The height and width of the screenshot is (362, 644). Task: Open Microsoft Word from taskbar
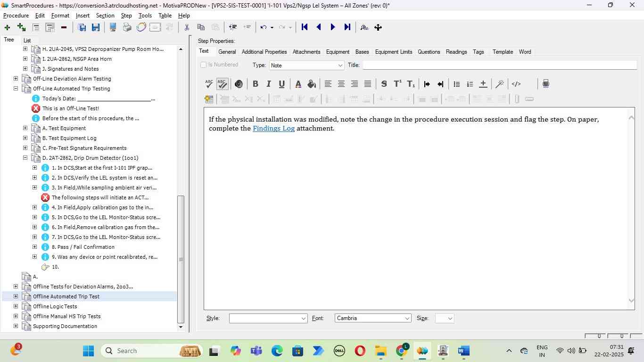coord(464,351)
